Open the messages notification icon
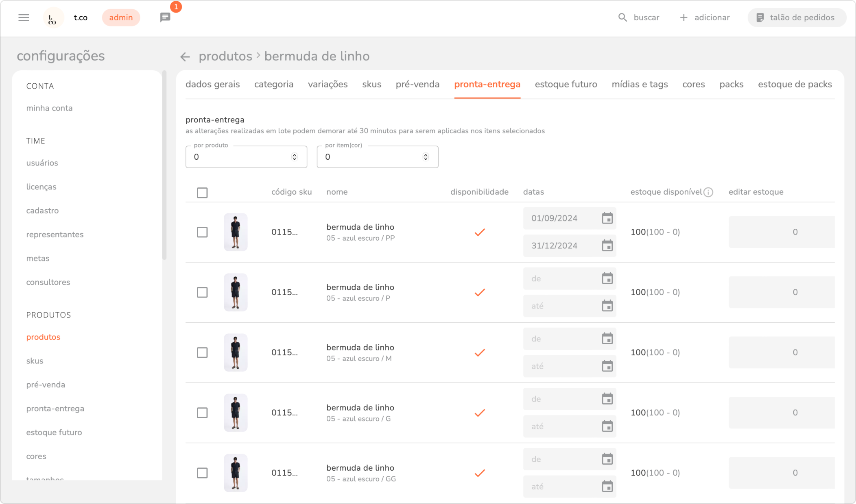The image size is (856, 504). pyautogui.click(x=165, y=17)
